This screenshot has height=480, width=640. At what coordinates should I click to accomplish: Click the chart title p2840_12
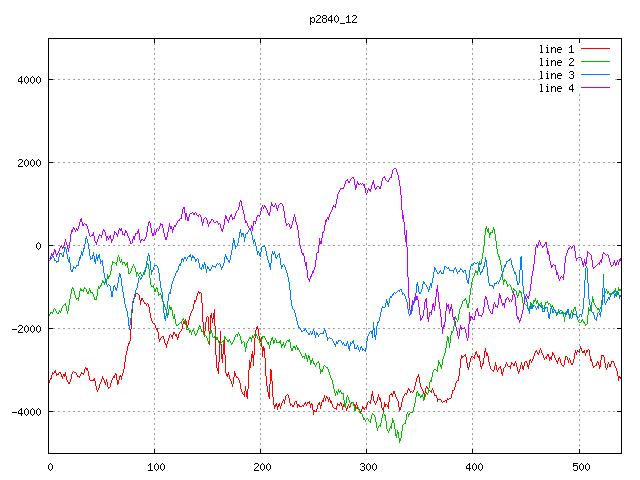coord(333,19)
